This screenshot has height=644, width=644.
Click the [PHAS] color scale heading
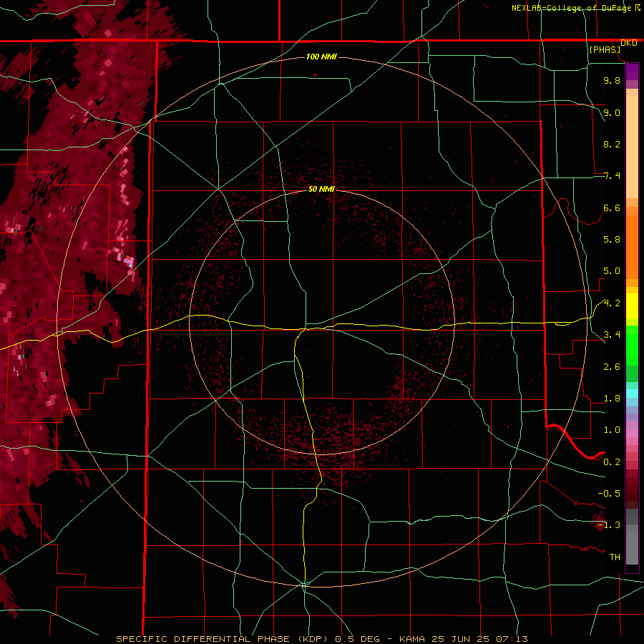point(605,49)
